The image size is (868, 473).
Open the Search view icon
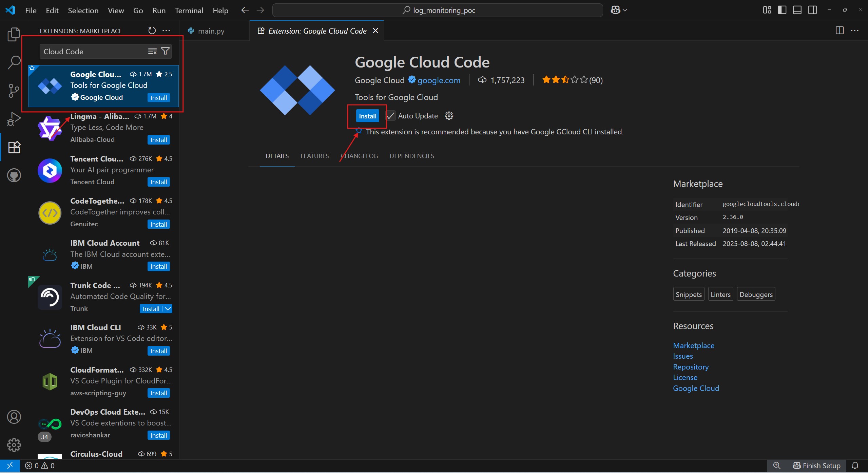point(14,62)
